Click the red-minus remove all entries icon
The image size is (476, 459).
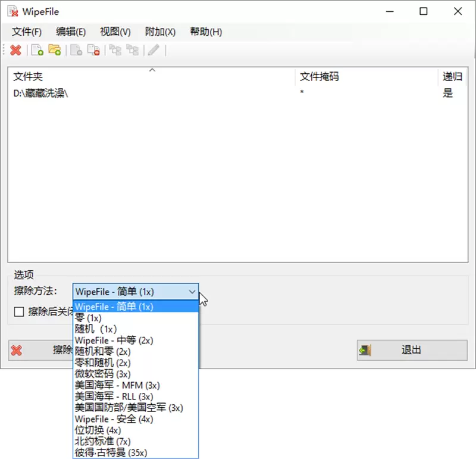pos(93,50)
